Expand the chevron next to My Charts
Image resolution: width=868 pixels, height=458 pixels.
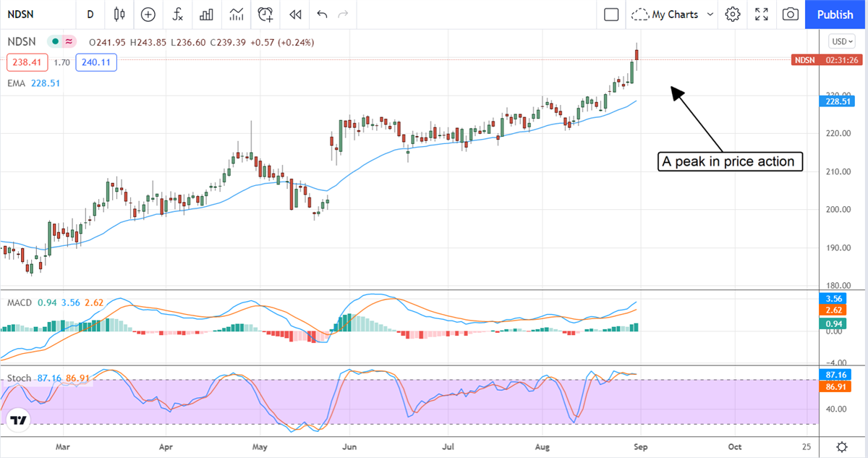click(710, 14)
